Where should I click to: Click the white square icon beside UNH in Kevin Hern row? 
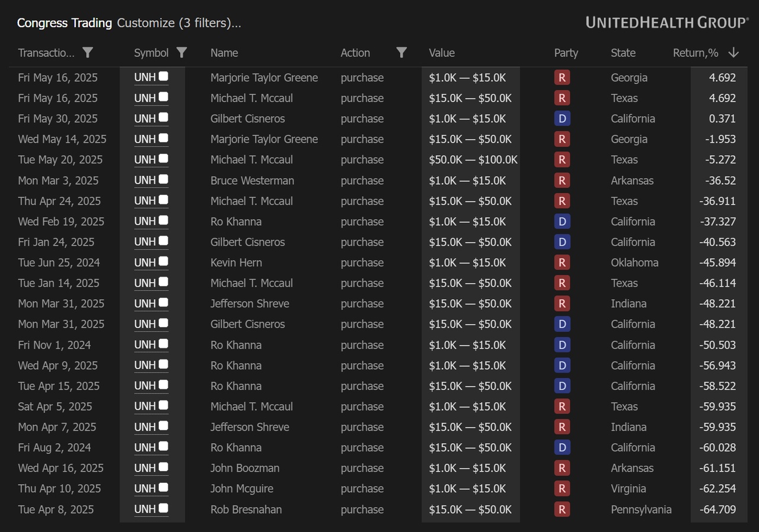point(163,261)
